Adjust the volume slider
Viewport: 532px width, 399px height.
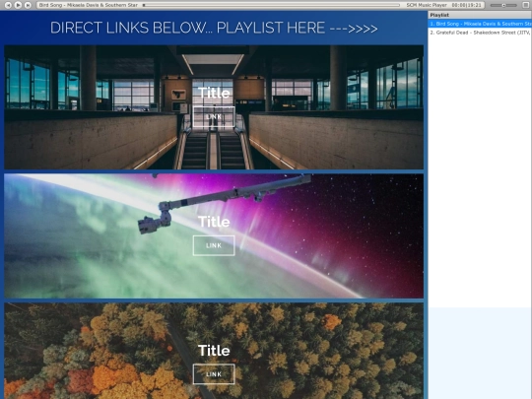click(503, 5)
